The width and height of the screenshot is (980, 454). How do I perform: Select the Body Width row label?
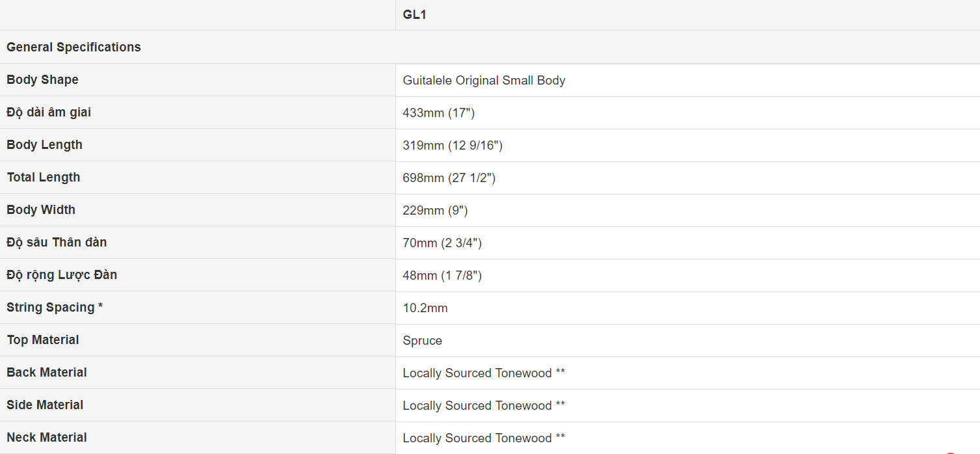tap(41, 209)
